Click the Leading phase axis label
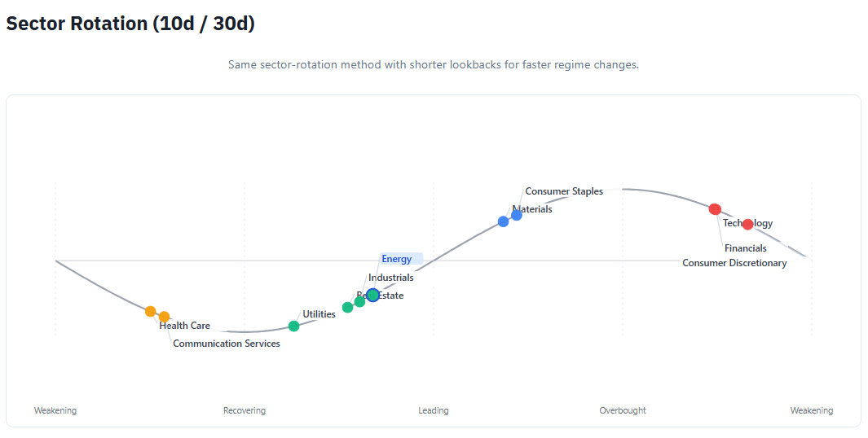The height and width of the screenshot is (438, 868). point(434,410)
